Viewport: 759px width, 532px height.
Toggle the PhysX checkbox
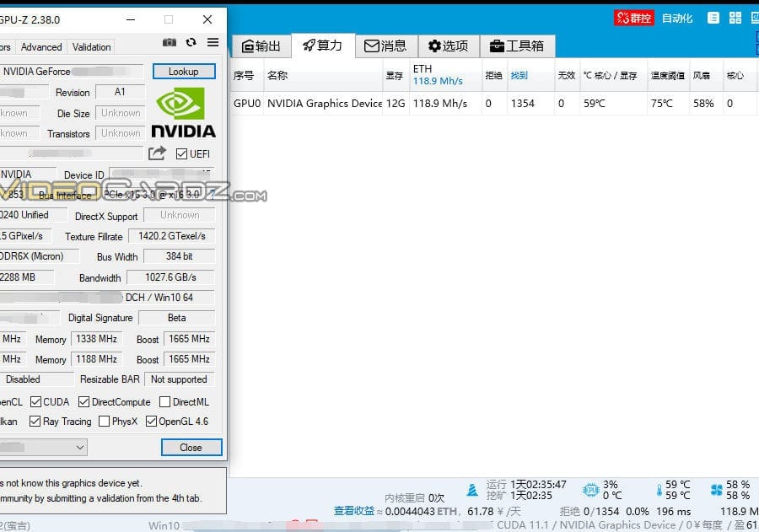104,422
